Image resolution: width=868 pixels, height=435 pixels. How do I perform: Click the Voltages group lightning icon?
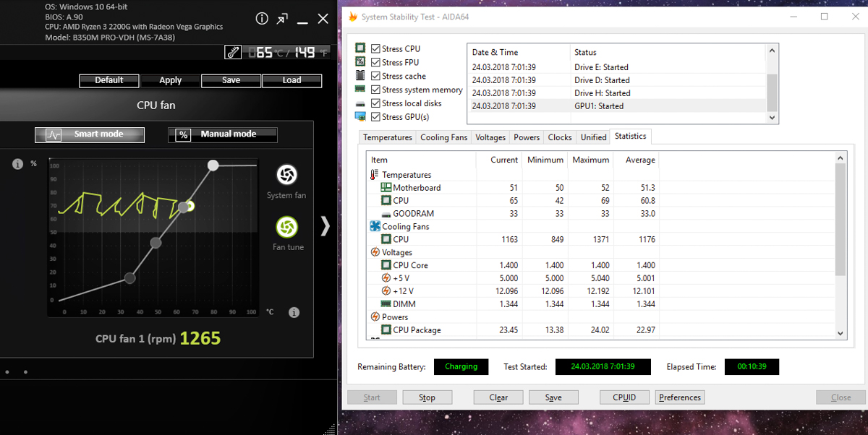click(x=375, y=252)
